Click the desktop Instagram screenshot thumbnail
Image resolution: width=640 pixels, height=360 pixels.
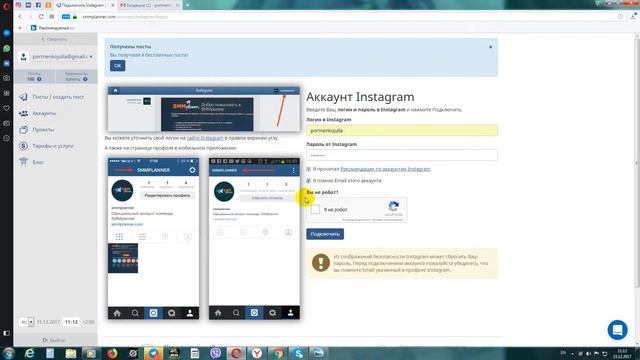point(204,109)
